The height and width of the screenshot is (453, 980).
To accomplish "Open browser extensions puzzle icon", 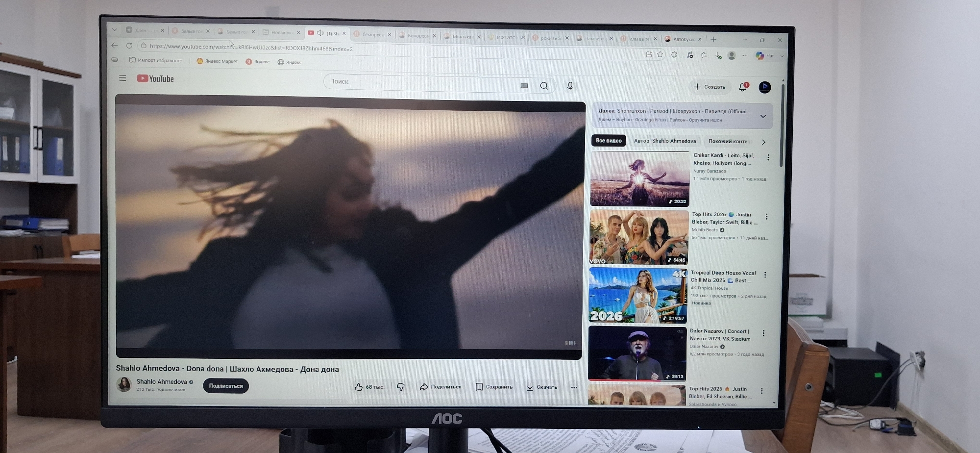I will [x=674, y=55].
